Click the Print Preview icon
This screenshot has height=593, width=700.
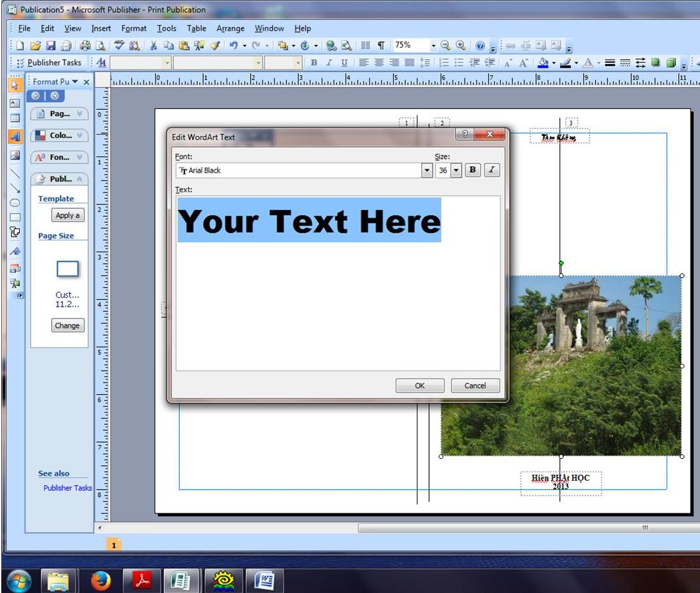pos(100,46)
